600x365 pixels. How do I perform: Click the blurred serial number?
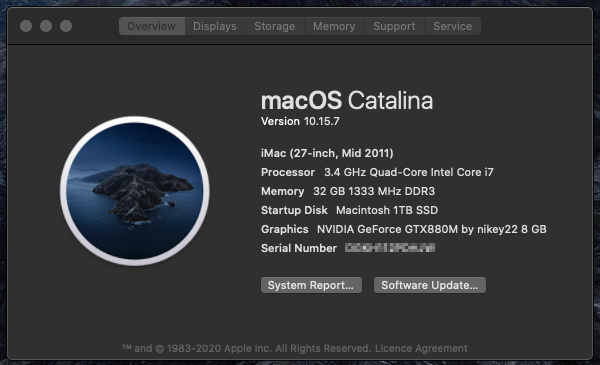(390, 248)
